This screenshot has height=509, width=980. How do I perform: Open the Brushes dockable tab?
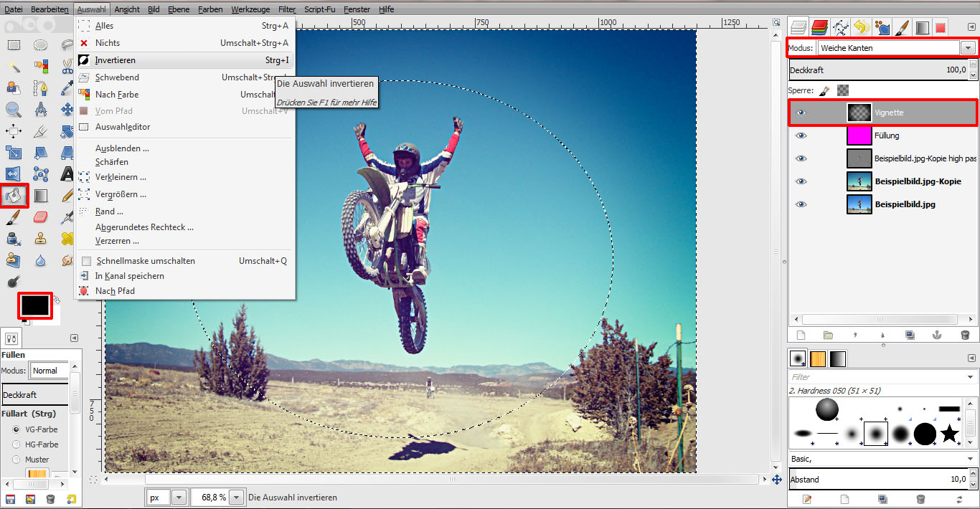point(901,27)
